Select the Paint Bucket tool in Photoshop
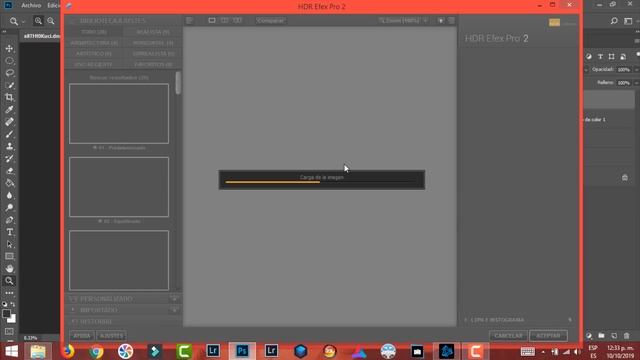 [9, 183]
